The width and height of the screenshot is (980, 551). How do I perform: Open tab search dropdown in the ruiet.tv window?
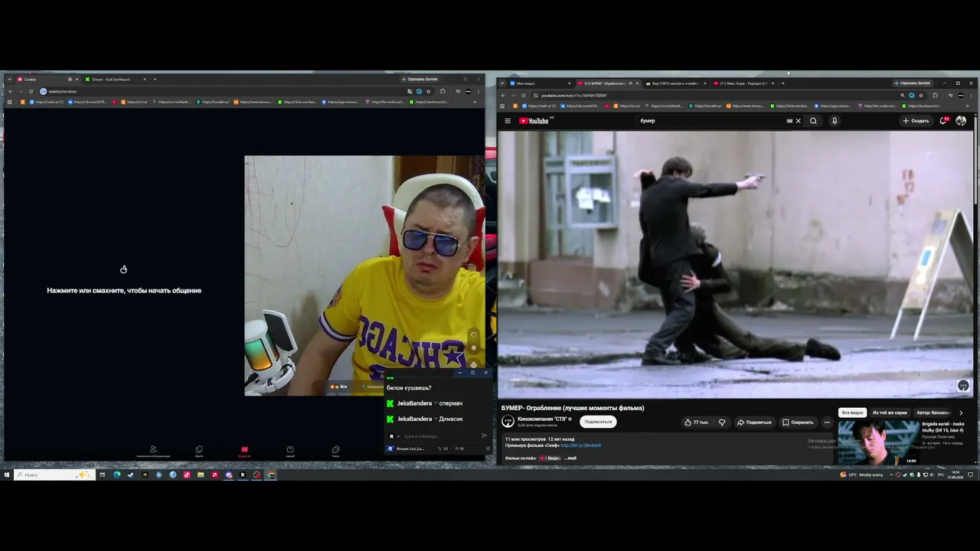9,79
